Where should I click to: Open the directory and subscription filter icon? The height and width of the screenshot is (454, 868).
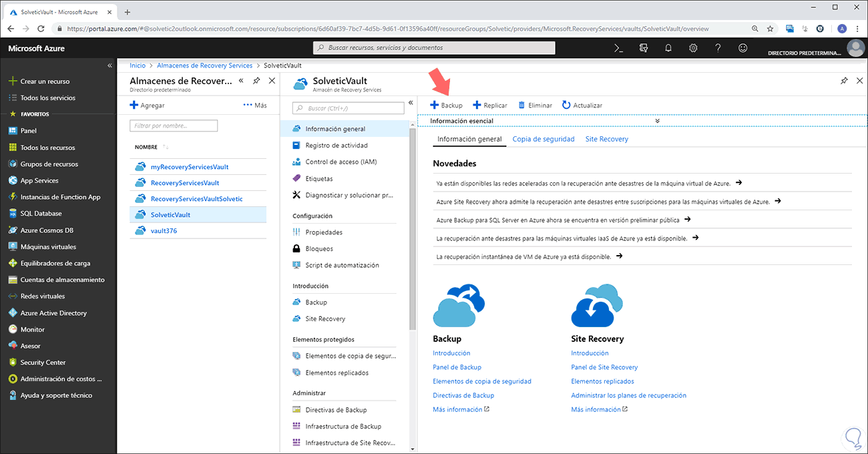click(644, 48)
